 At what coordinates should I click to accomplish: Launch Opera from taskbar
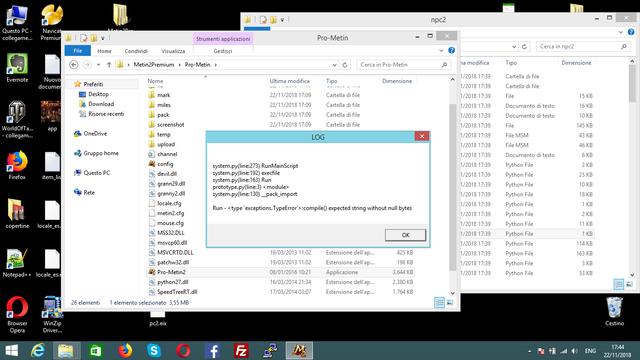coord(183,351)
